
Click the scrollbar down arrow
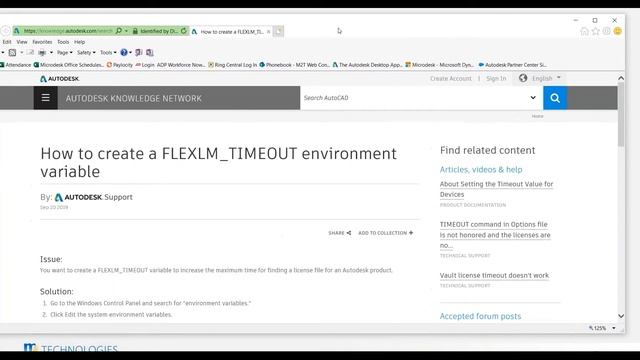(x=621, y=316)
